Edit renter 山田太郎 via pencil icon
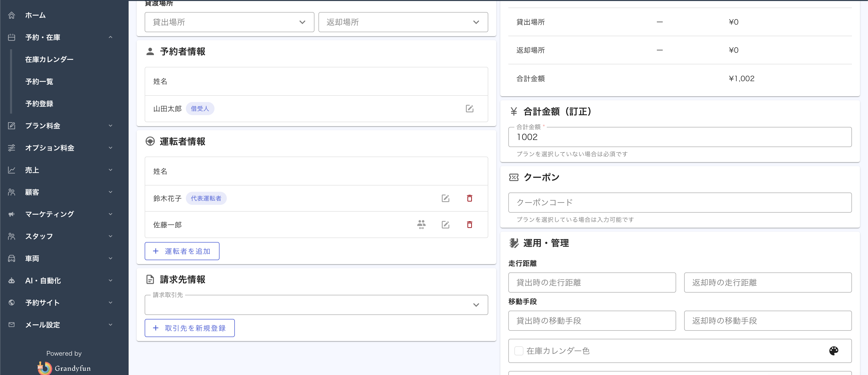 (469, 109)
